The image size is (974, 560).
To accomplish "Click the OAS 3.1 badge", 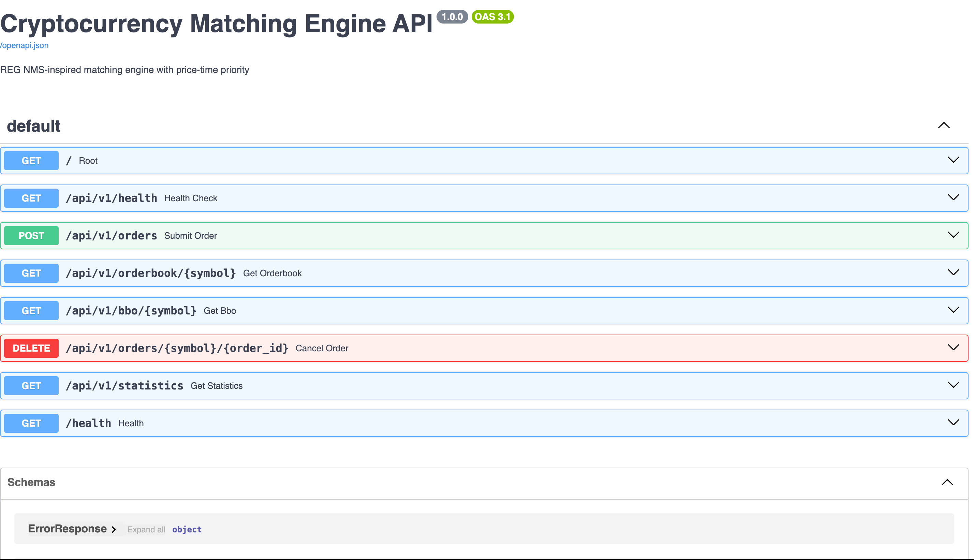I will (x=492, y=17).
